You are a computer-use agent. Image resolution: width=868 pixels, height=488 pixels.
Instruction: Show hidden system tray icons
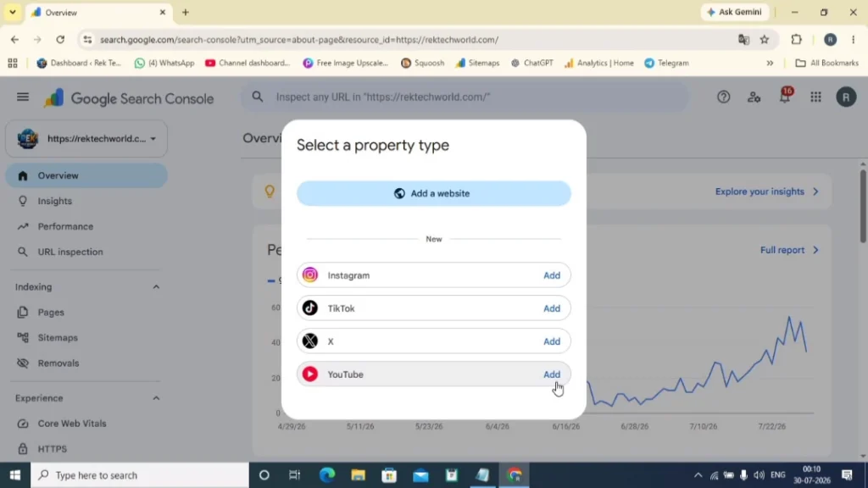point(698,475)
